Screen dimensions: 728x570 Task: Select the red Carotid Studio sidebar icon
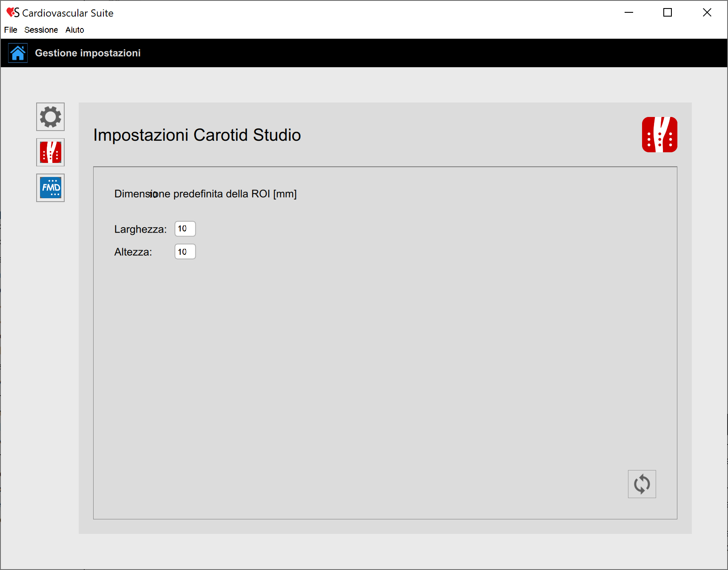[x=50, y=152]
